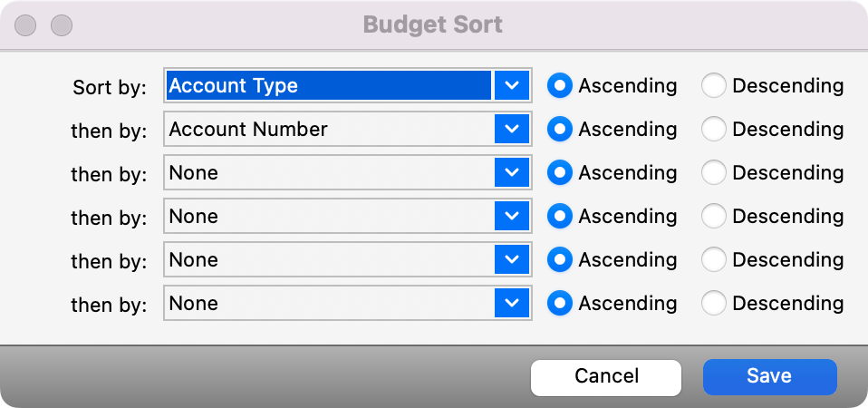
Task: Expand the last row None dropdown arrow
Action: [x=512, y=303]
